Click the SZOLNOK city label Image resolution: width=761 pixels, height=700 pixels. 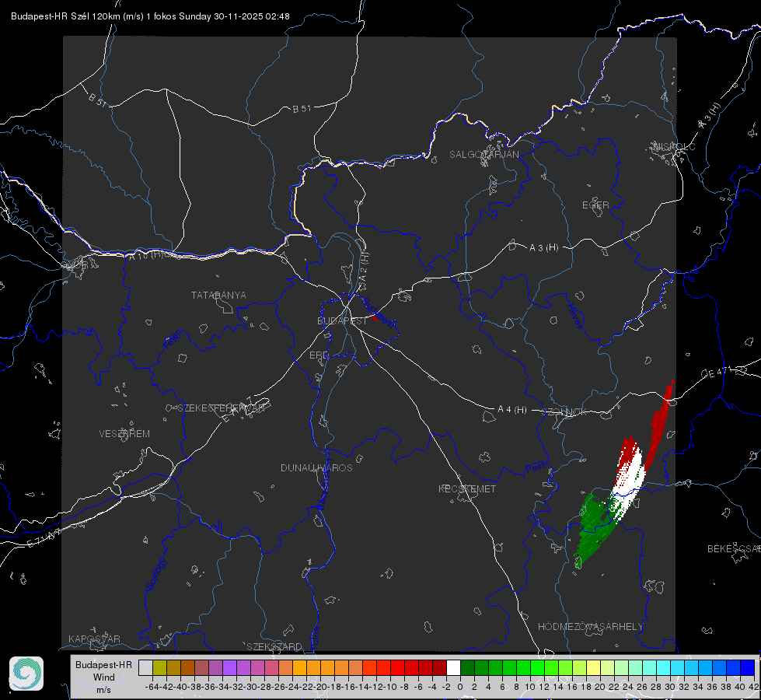[x=564, y=411]
